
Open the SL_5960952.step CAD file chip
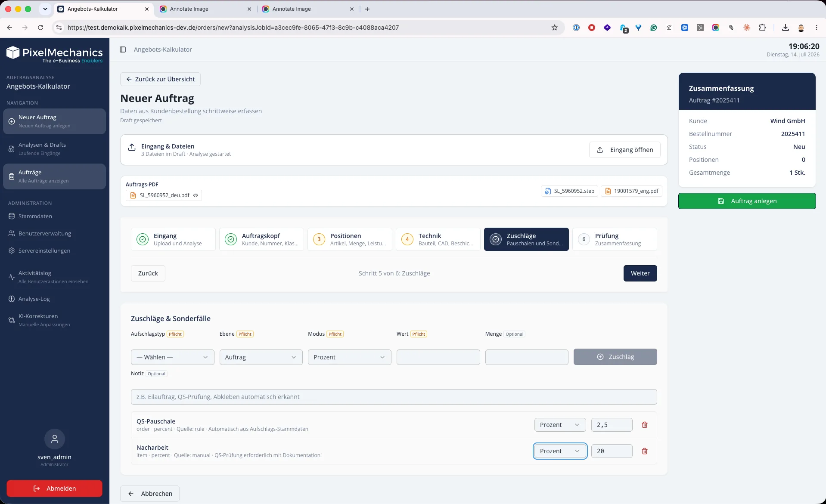569,191
